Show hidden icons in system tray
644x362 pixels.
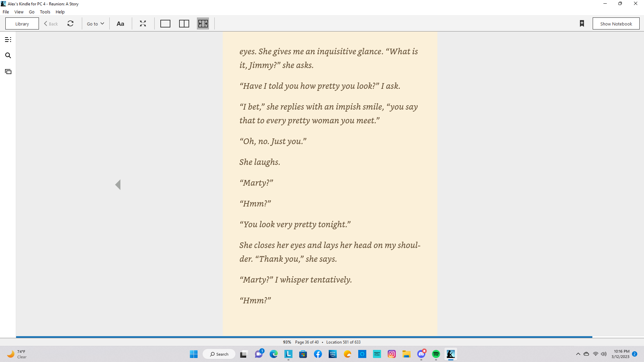tap(578, 354)
